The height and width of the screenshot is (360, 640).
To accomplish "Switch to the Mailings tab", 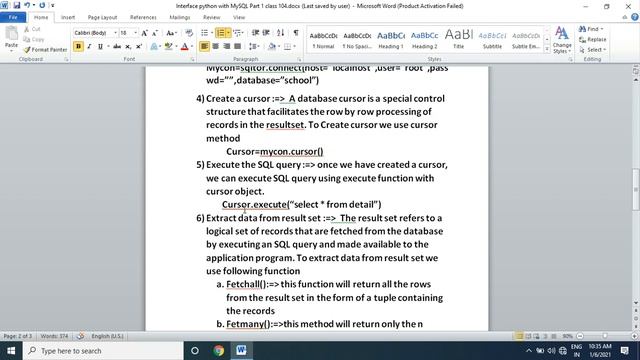I will pyautogui.click(x=180, y=17).
